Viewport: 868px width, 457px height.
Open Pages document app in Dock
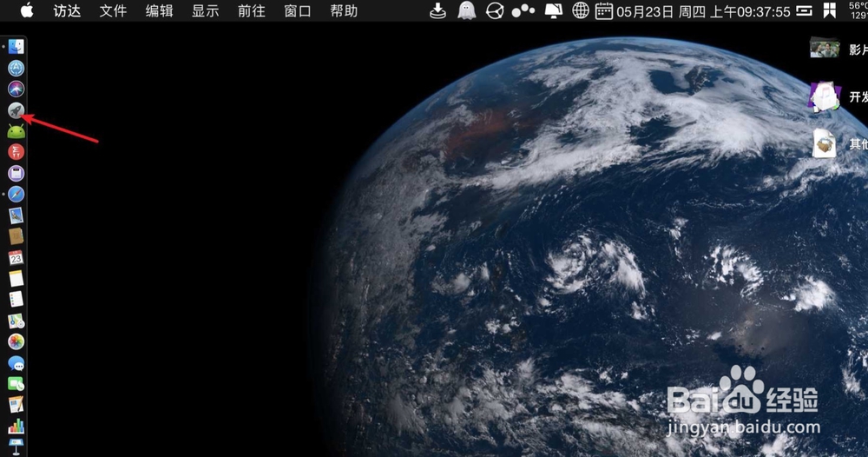pyautogui.click(x=16, y=405)
